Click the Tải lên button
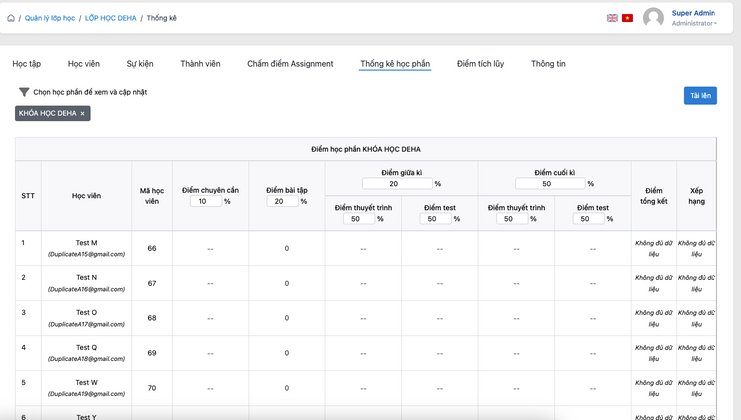Screen dimensions: 741x420 point(700,96)
